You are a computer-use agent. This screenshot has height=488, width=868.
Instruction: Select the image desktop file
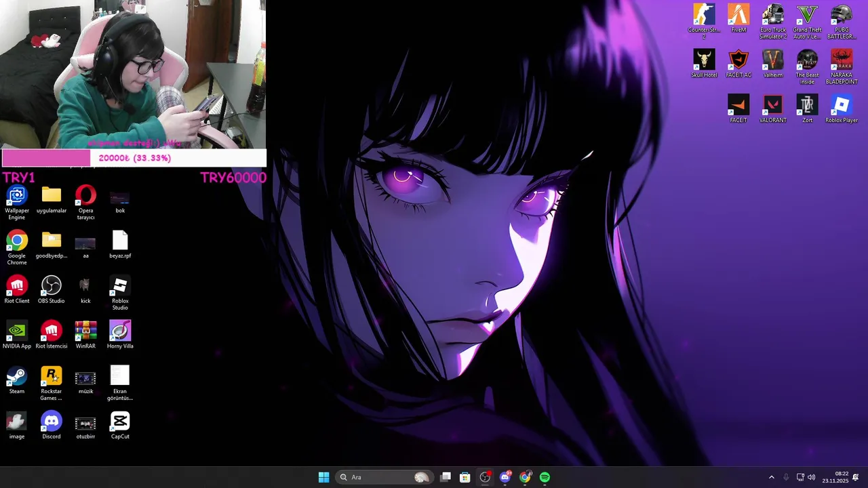(x=17, y=426)
